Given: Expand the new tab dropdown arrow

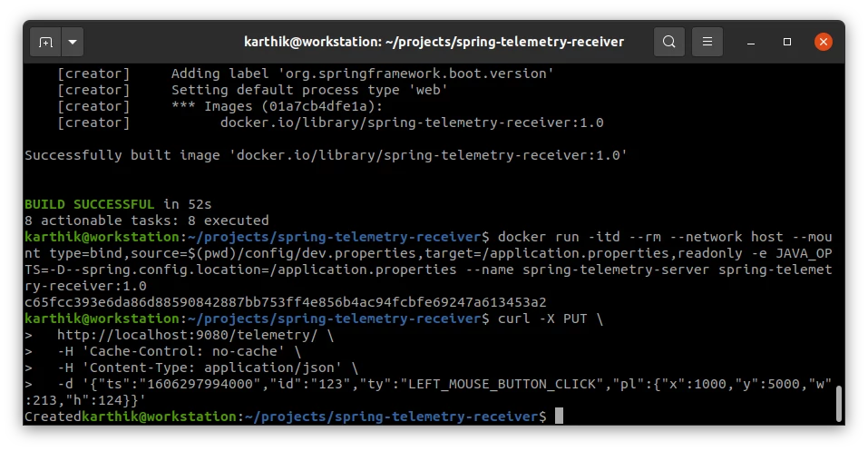Looking at the screenshot, I should click(x=73, y=42).
